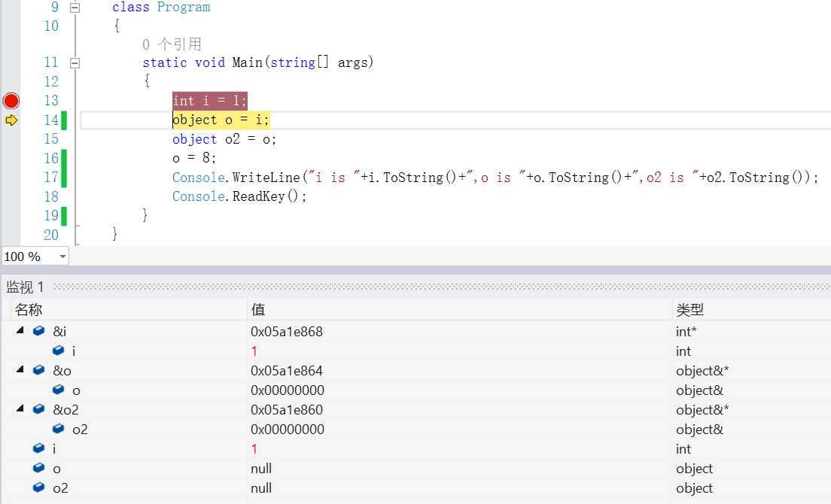The width and height of the screenshot is (831, 504).
Task: Click the Console.WriteLine call on line 17
Action: coord(495,178)
